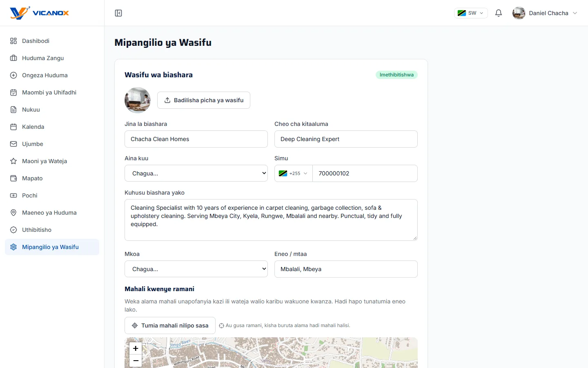Open the Mkoa dropdown
Viewport: 588px width, 368px height.
pos(196,269)
